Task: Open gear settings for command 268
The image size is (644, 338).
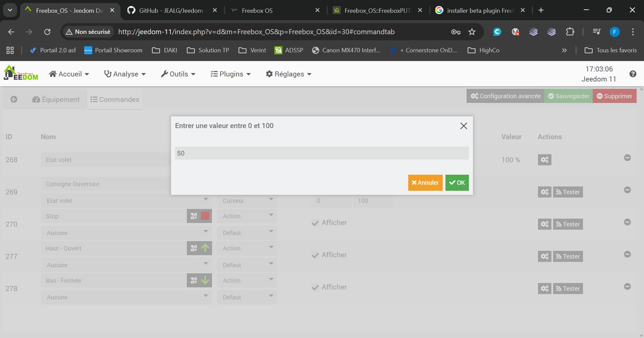Action: click(x=544, y=160)
